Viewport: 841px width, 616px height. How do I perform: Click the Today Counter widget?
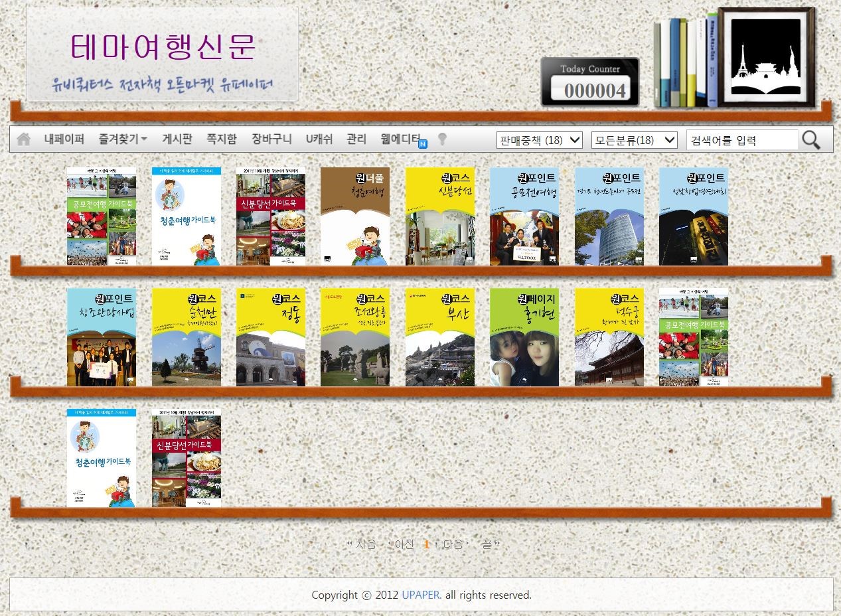point(589,82)
